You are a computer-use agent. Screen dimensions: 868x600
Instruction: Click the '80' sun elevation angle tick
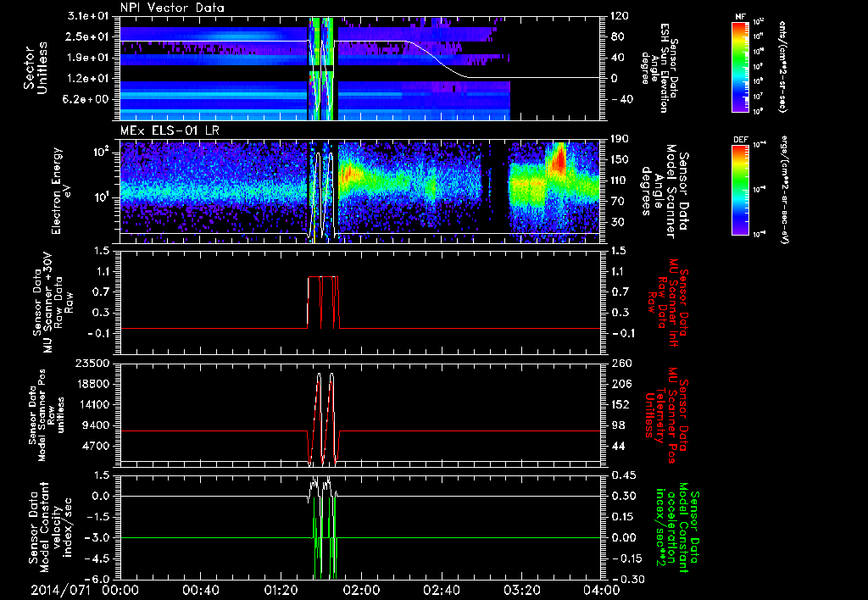coord(617,36)
